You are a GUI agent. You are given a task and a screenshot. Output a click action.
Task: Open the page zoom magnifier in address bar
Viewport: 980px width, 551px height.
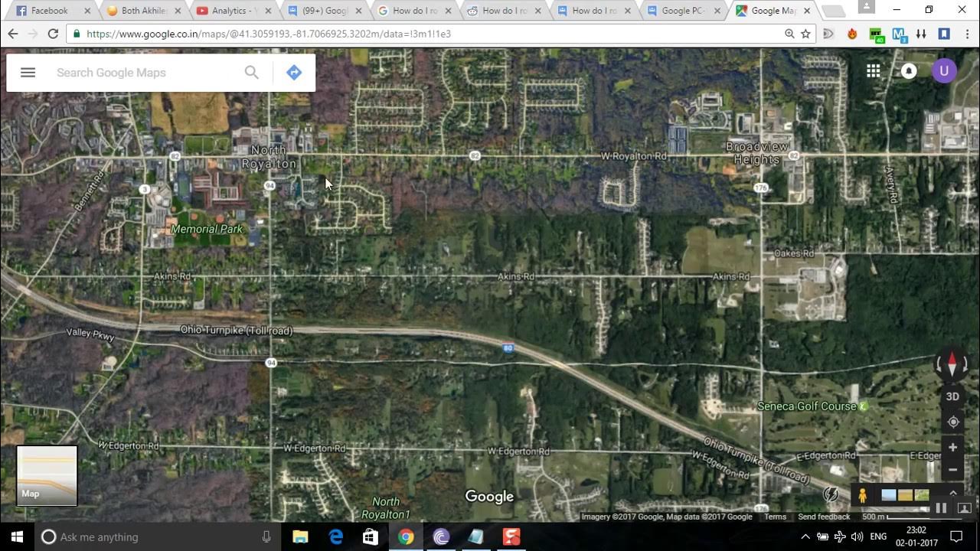coord(789,34)
